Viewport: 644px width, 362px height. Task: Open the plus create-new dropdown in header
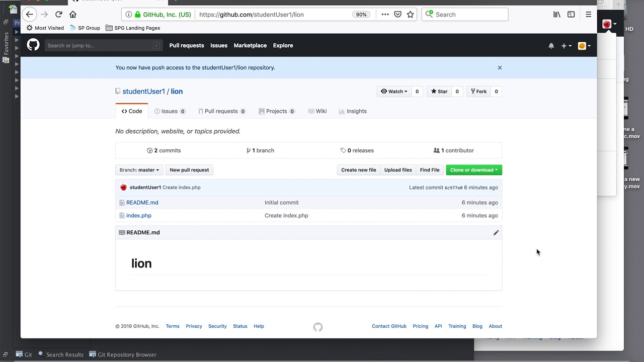pos(566,46)
